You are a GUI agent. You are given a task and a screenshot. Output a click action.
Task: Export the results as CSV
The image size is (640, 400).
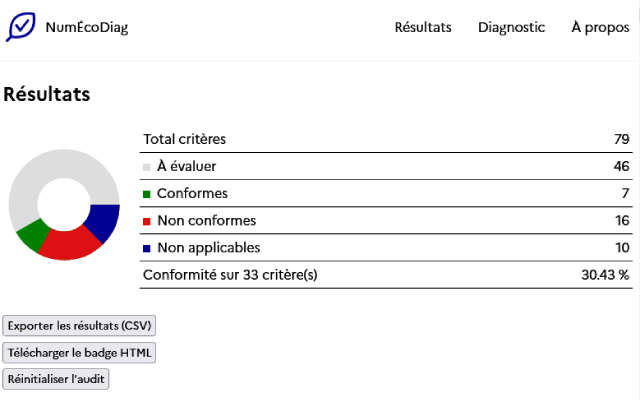pyautogui.click(x=80, y=326)
